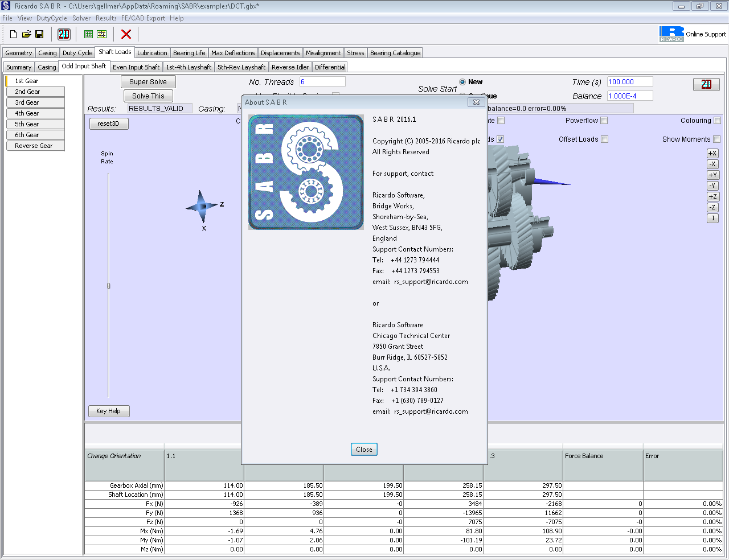Save the model using the floppy disk icon

[x=39, y=34]
